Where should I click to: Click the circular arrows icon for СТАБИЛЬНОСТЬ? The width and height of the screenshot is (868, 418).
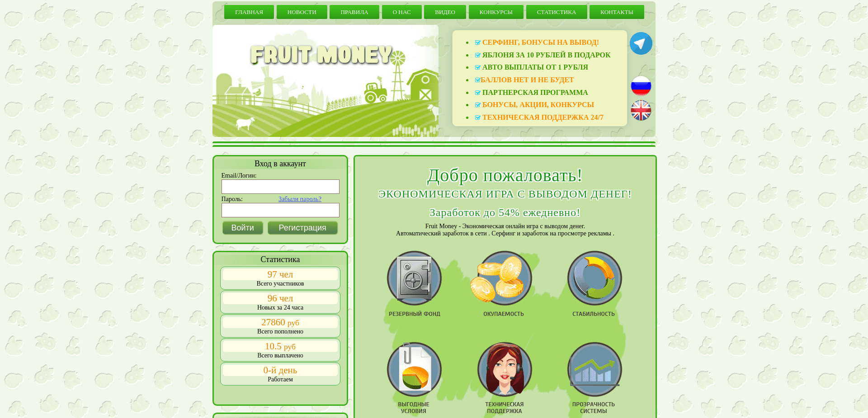(x=594, y=278)
